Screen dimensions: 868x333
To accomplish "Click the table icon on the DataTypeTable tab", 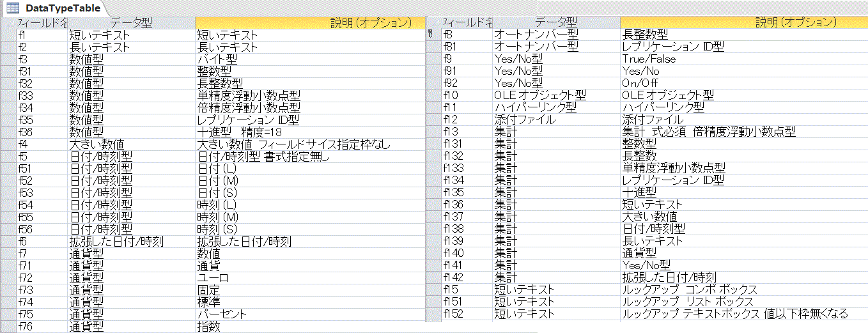I will click(x=12, y=8).
